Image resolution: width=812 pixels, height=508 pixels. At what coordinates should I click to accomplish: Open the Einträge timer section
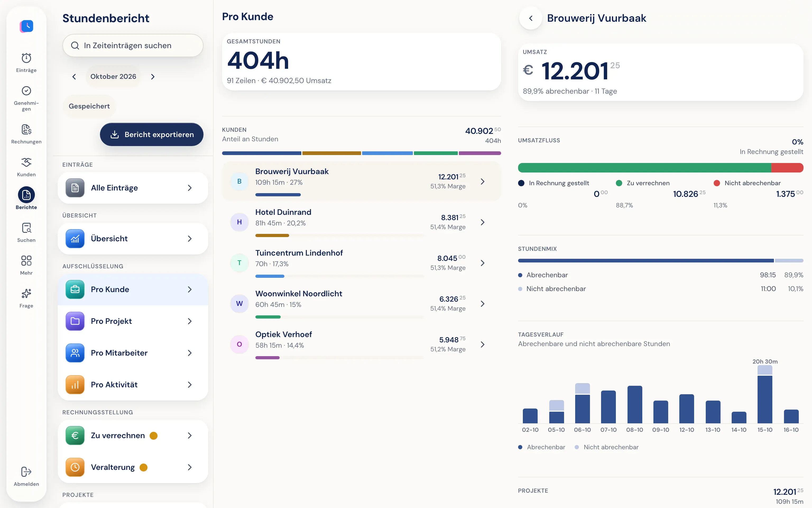point(26,62)
